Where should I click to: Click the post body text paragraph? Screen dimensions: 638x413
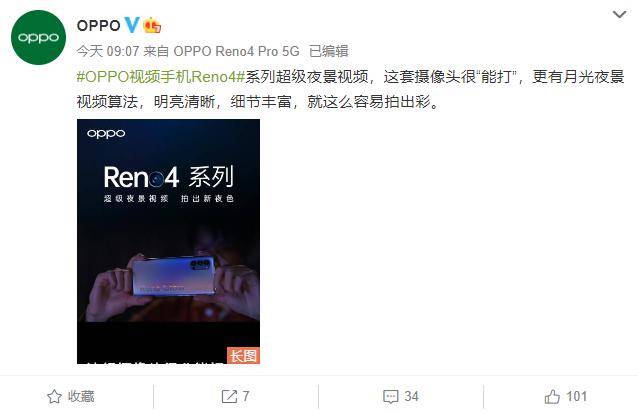(x=350, y=89)
